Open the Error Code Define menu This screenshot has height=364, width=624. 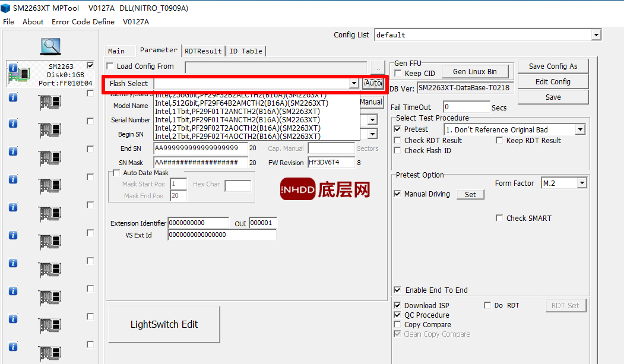click(x=83, y=21)
